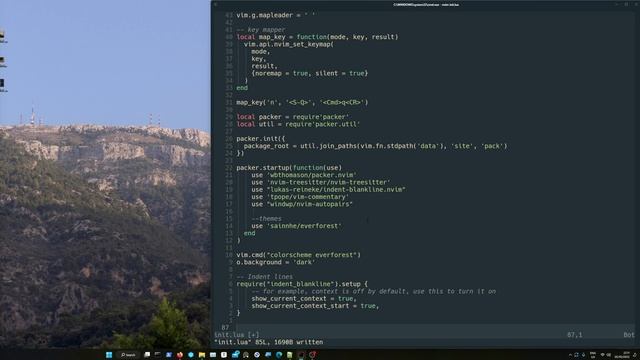
Task: Click 'require("indent_blankline").setup {' line
Action: tap(302, 284)
